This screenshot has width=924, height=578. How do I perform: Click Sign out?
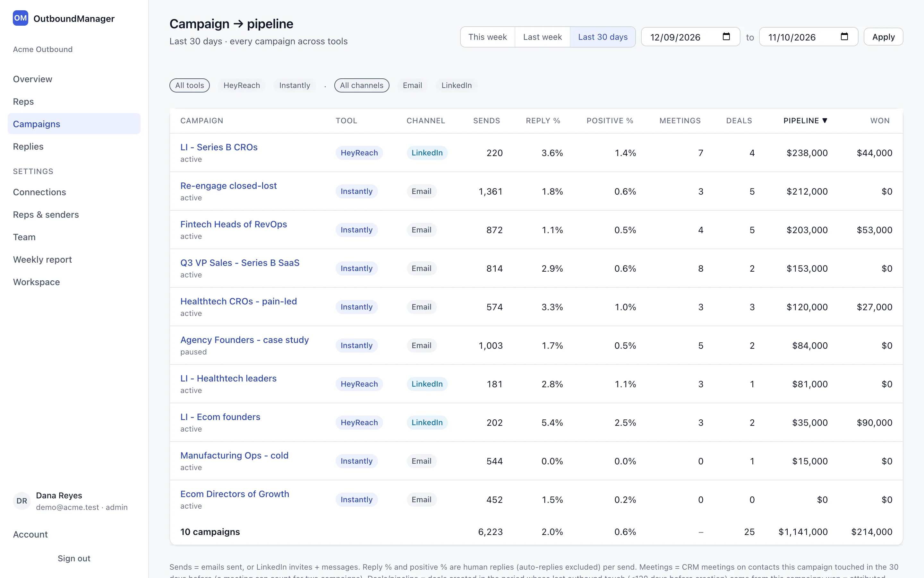(x=74, y=558)
